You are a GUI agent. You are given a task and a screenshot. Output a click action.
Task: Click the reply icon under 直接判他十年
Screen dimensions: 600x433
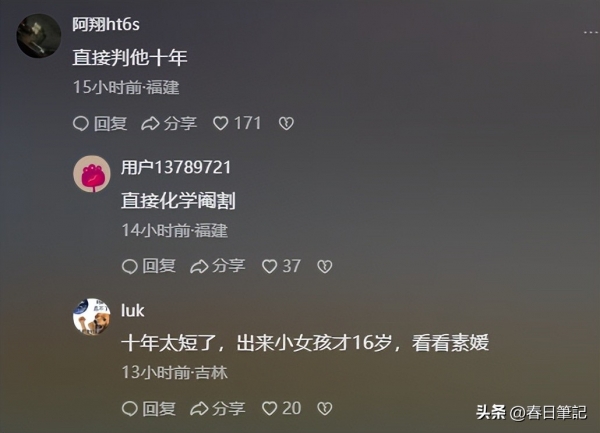point(81,124)
